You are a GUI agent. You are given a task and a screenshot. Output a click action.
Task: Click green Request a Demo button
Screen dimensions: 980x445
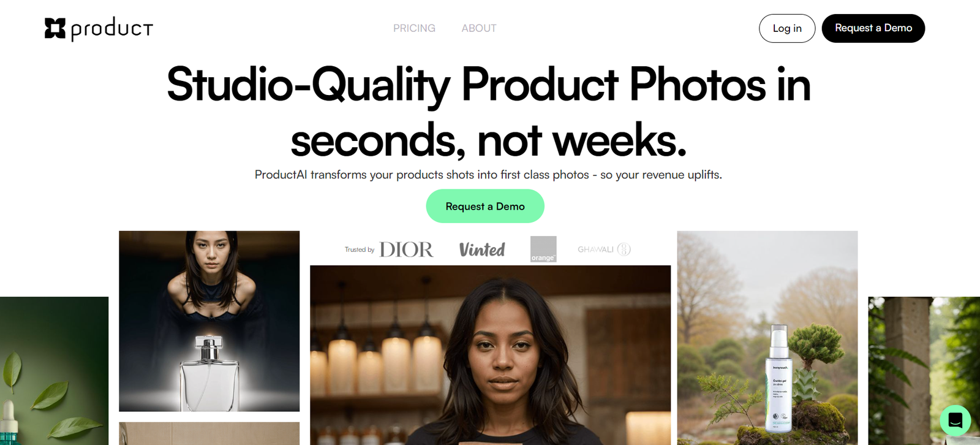[x=485, y=206]
